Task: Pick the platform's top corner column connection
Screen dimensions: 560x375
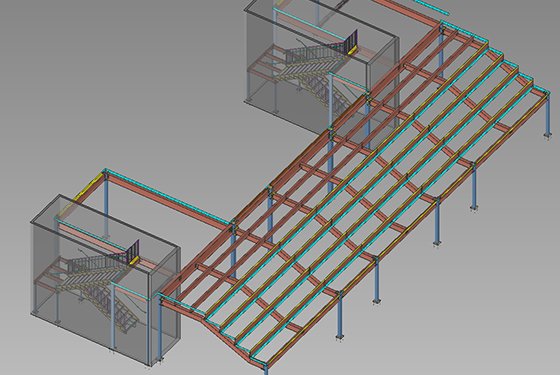Action: pos(442,28)
